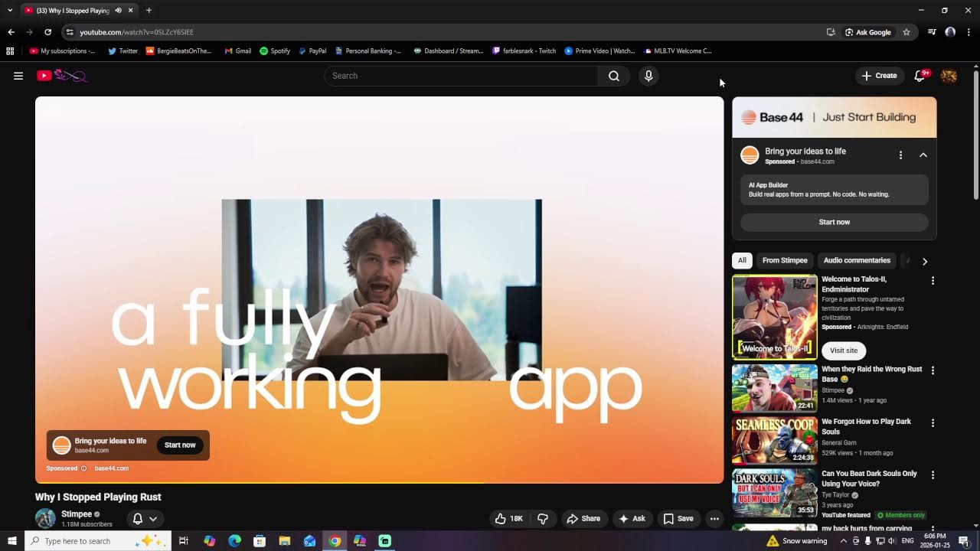Click the address bar URL

point(137,32)
